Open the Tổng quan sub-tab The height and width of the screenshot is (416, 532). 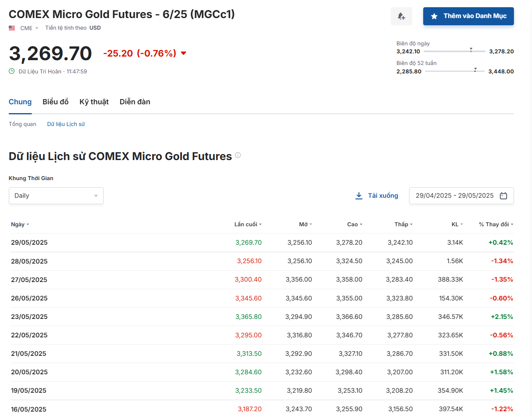(x=22, y=124)
